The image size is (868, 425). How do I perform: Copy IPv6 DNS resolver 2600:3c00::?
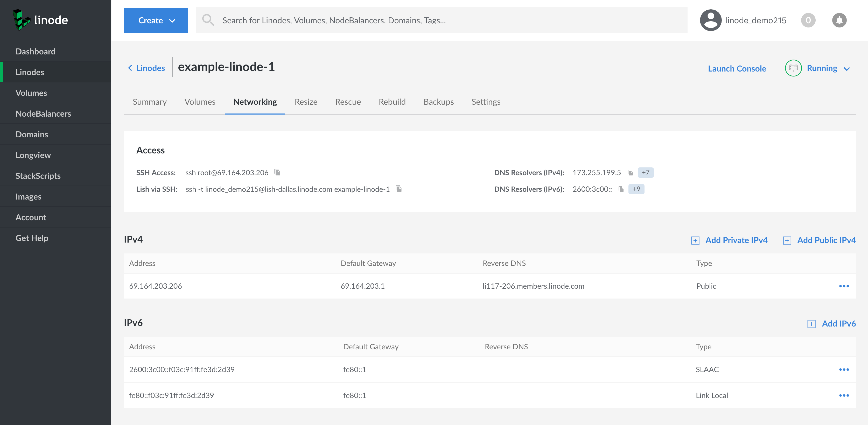pos(621,189)
